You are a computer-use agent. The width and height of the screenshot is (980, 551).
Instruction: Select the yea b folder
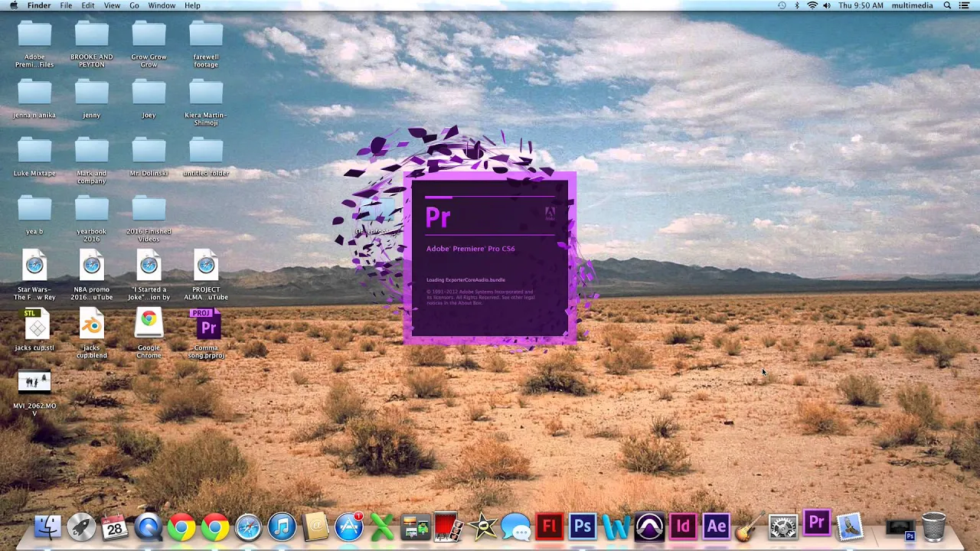click(34, 215)
